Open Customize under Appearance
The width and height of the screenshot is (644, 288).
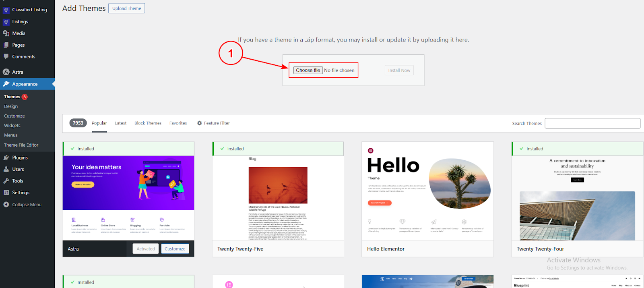[x=14, y=116]
